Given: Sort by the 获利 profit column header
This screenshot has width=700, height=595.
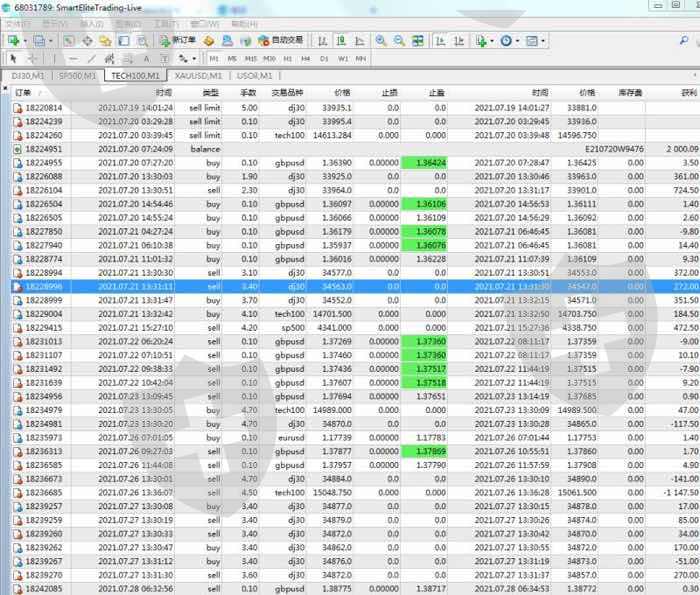Looking at the screenshot, I should [688, 92].
